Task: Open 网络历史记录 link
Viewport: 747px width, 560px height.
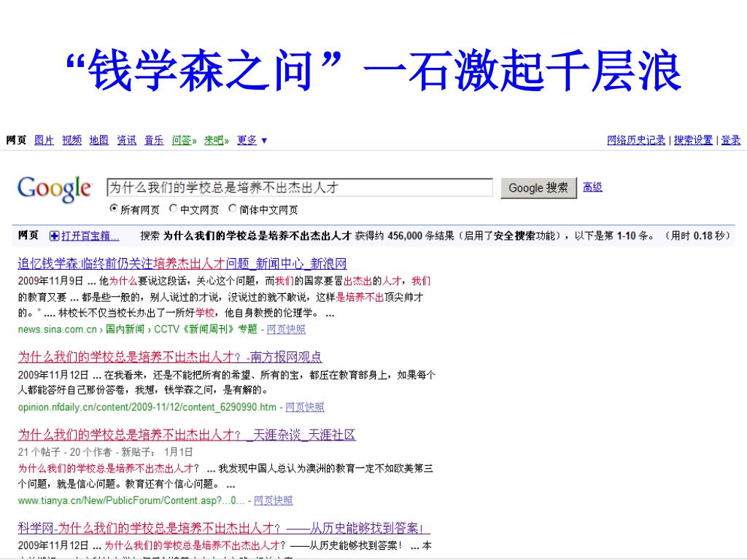Action: pyautogui.click(x=636, y=140)
